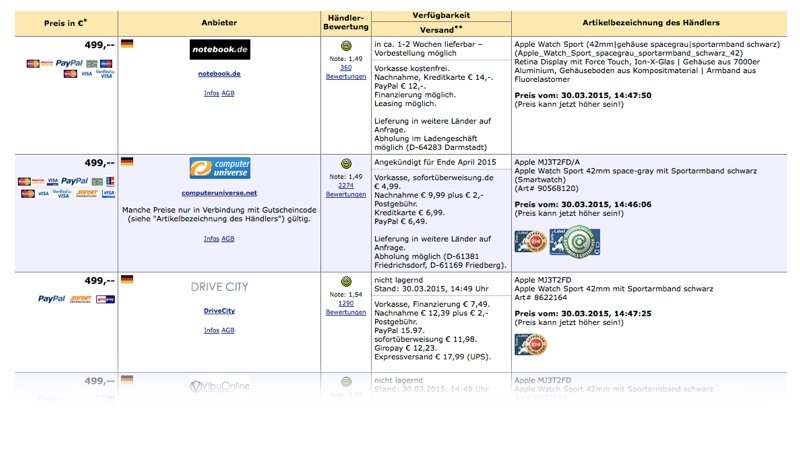Viewport: 800px width, 457px height.
Task: Click rating smiley icon for DriveCity
Action: [x=346, y=282]
